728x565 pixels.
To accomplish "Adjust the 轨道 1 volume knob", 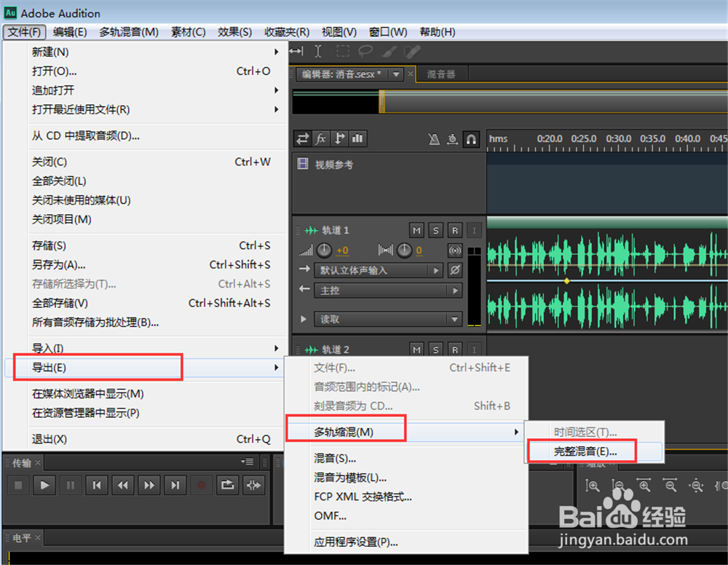I will tap(324, 250).
